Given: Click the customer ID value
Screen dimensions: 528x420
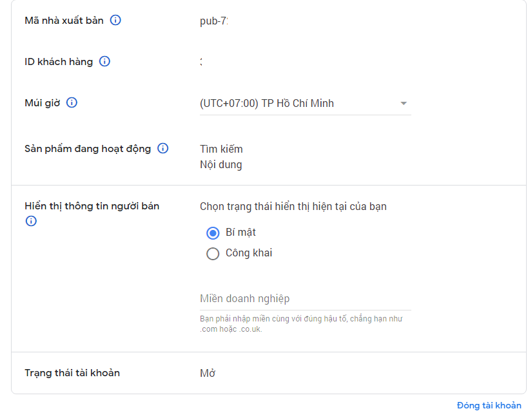Looking at the screenshot, I should point(201,62).
